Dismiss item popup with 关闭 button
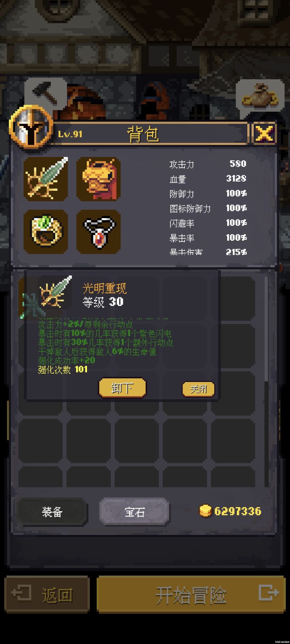290x644 pixels. pos(198,389)
